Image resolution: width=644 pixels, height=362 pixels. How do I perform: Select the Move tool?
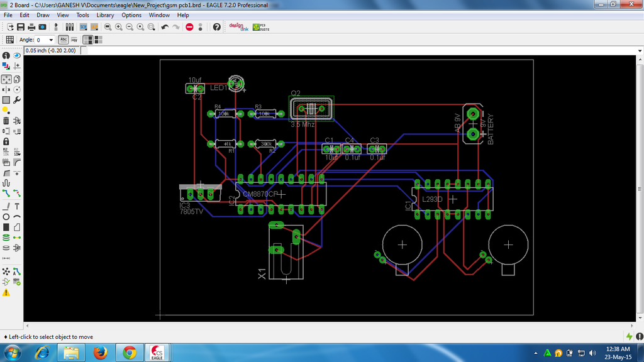tap(6, 78)
